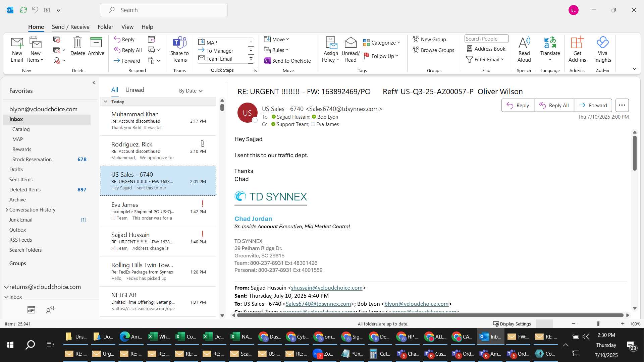
Task: Collapse the ribbon with chevron
Action: coord(634,69)
